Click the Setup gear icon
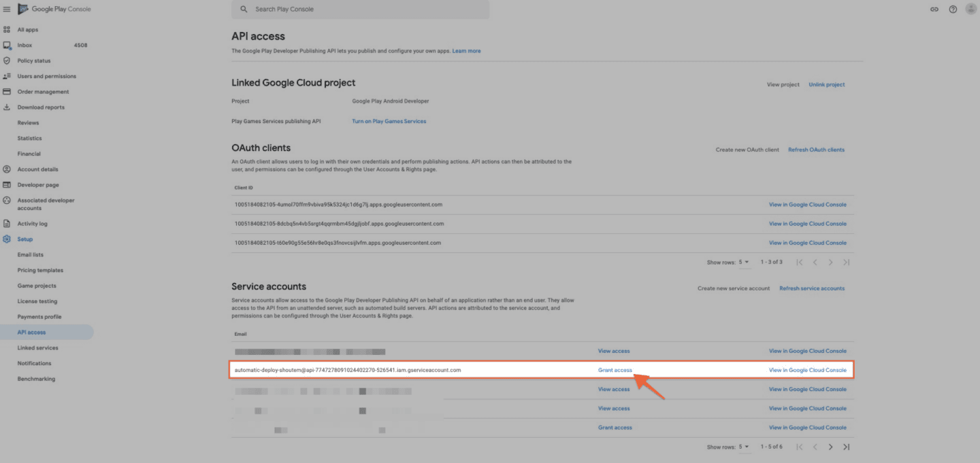Screen dimensions: 980x463 point(7,239)
